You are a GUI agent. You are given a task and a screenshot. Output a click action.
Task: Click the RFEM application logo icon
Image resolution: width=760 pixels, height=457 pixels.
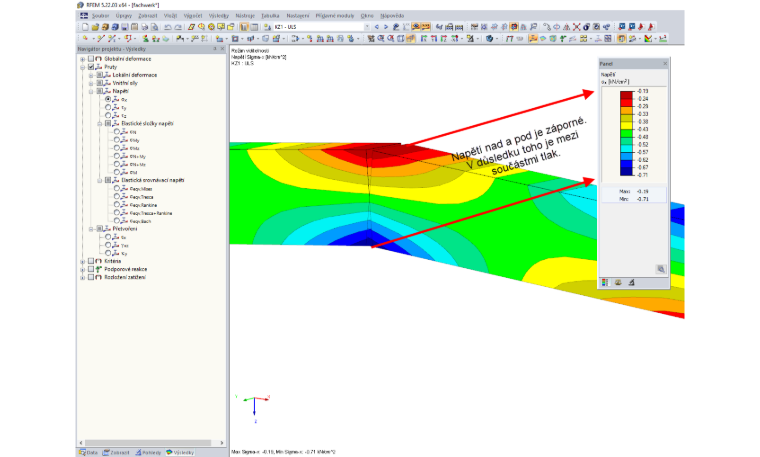[80, 5]
